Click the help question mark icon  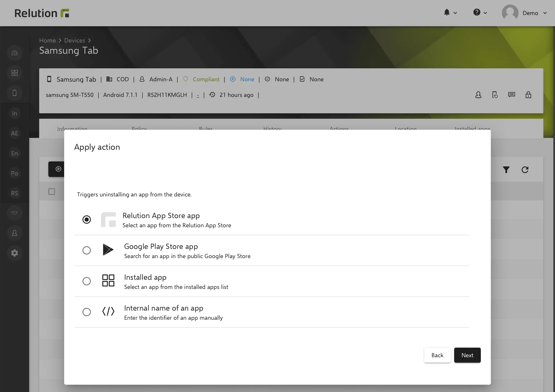tap(477, 12)
